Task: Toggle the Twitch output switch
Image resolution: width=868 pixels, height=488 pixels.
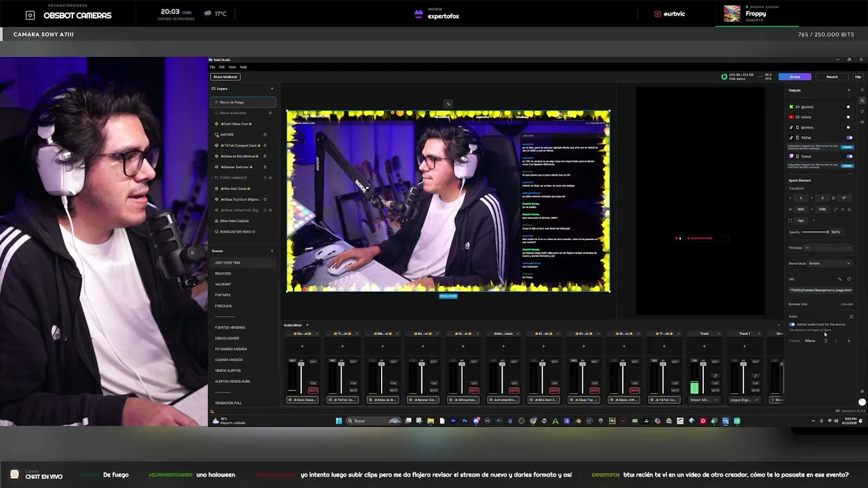Action: (x=849, y=156)
